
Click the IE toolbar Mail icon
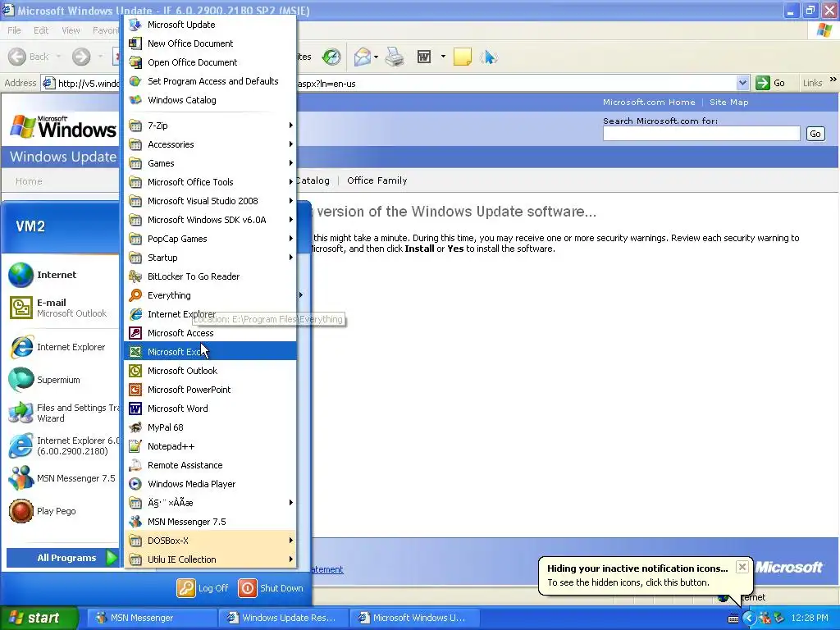click(x=363, y=57)
